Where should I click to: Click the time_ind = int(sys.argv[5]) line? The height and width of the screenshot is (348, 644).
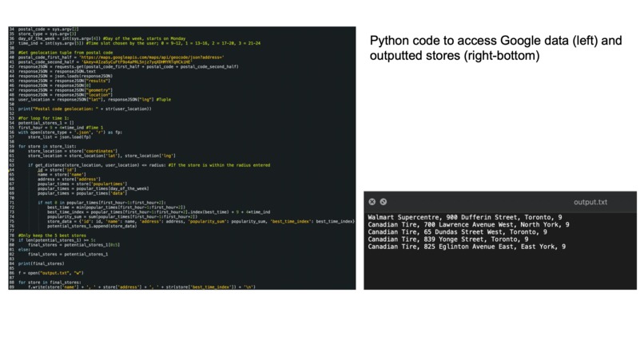(x=139, y=43)
